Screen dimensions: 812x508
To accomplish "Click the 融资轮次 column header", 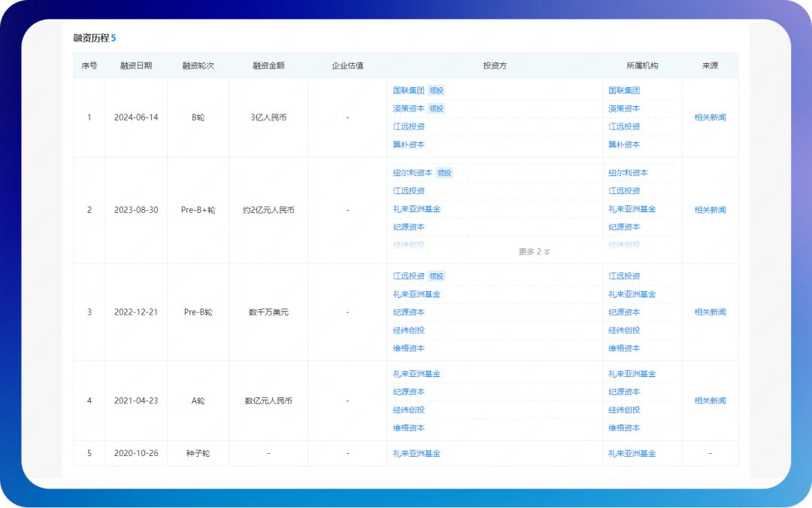I will pos(198,65).
